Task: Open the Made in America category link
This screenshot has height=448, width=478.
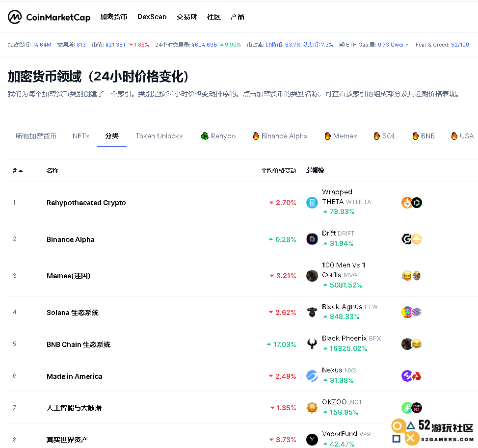Action: (75, 376)
